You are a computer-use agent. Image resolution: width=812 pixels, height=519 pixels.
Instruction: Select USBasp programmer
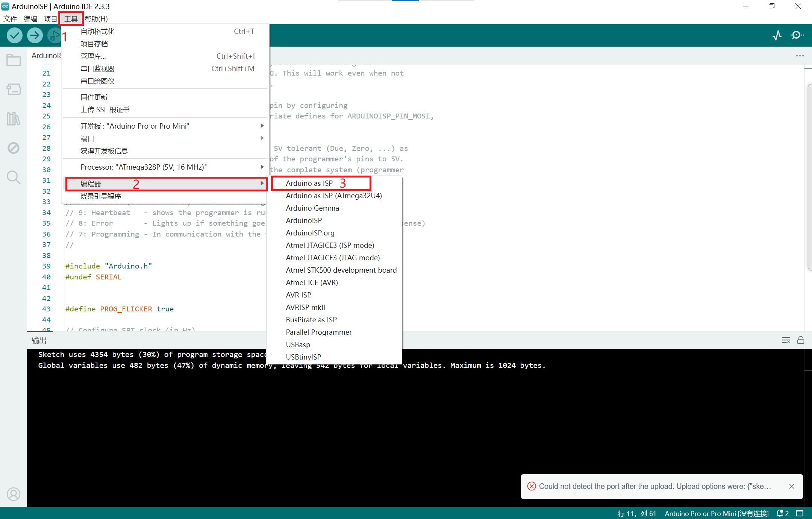[334, 344]
